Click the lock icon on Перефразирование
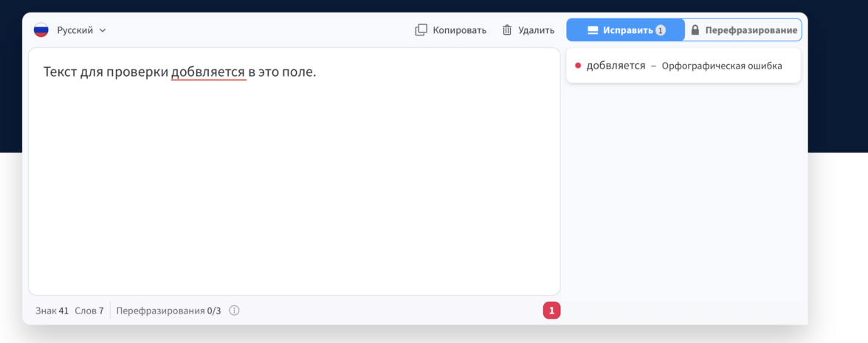 coord(695,30)
